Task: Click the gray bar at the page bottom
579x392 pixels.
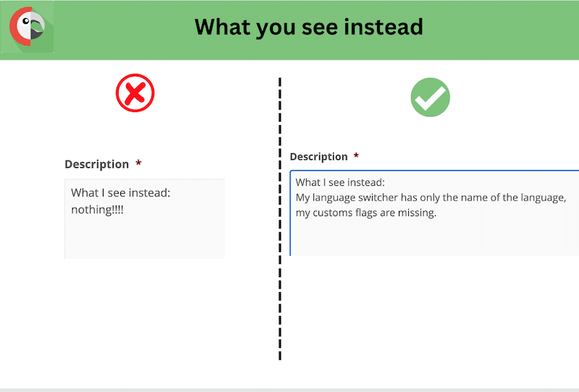Action: (289, 390)
